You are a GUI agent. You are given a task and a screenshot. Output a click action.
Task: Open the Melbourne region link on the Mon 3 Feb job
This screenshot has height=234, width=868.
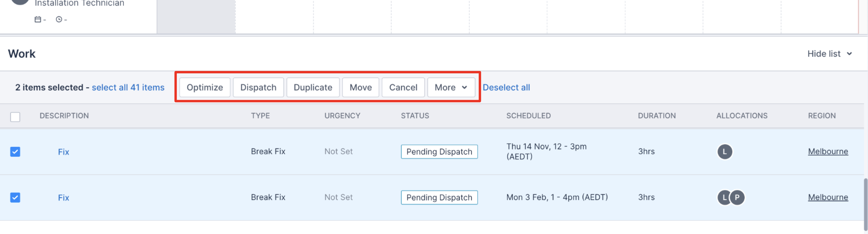click(828, 197)
